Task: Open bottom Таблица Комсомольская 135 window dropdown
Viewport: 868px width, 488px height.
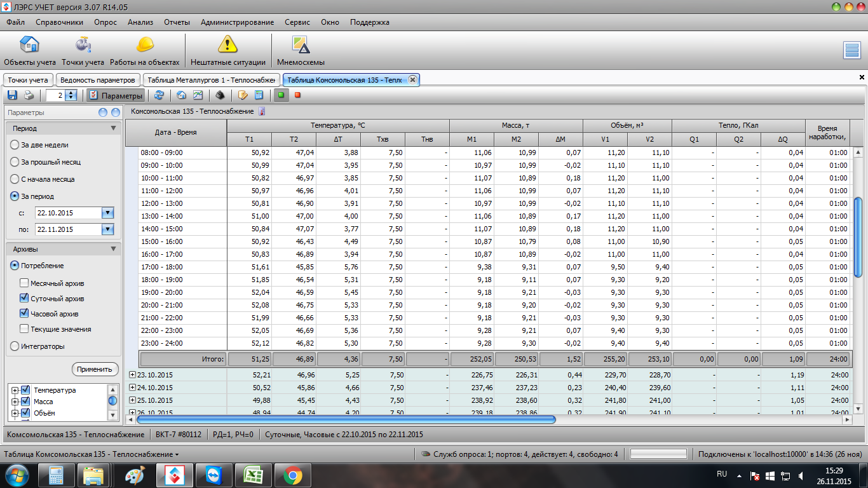Action: (92, 454)
